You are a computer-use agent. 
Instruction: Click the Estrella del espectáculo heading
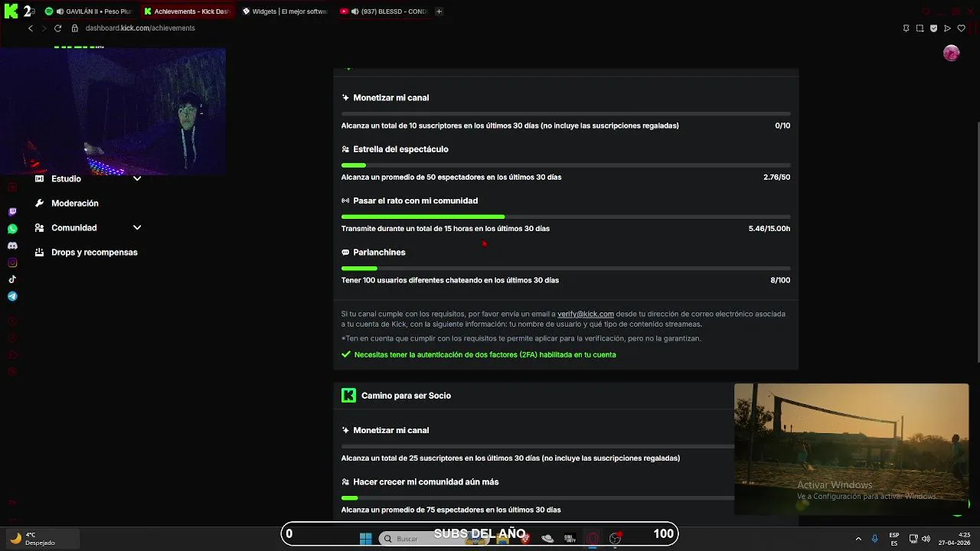[400, 149]
